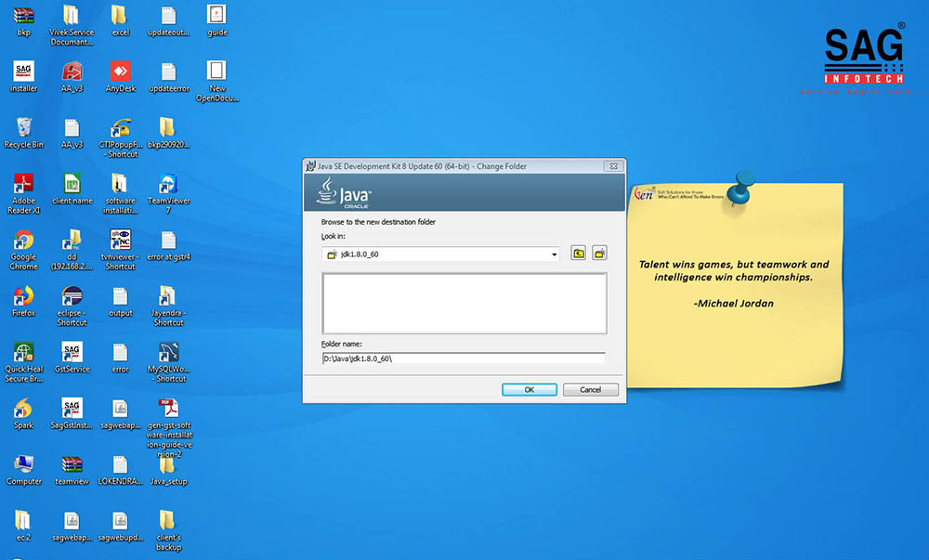The height and width of the screenshot is (560, 929).
Task: Select the AnyDesk desktop icon
Action: (120, 72)
